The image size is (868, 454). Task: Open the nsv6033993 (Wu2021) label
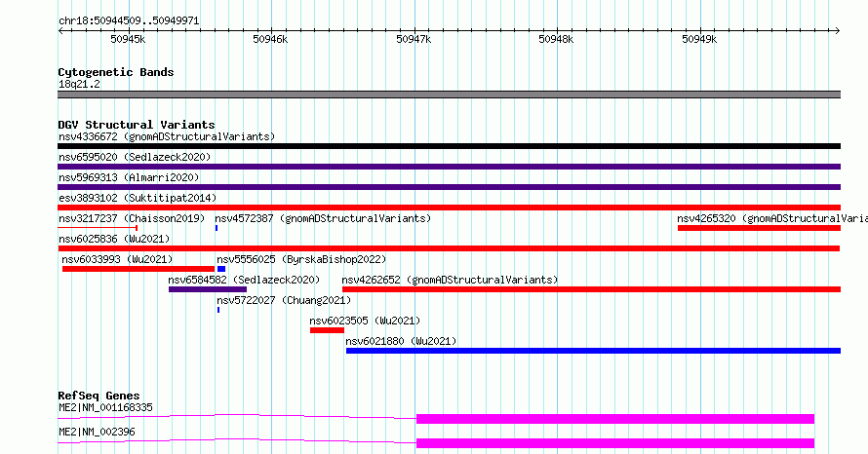click(117, 259)
